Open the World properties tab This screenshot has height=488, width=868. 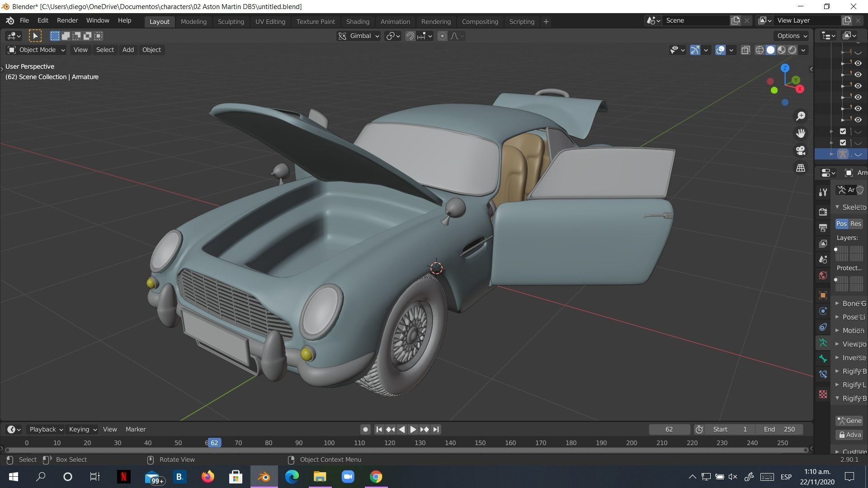(x=823, y=275)
